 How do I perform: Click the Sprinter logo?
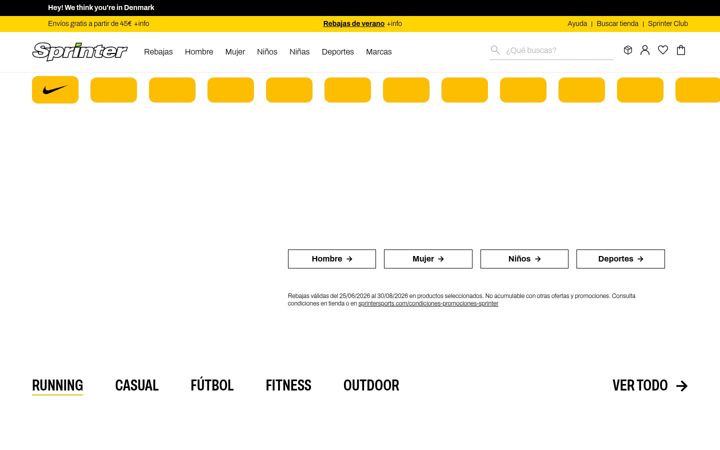[x=79, y=51]
